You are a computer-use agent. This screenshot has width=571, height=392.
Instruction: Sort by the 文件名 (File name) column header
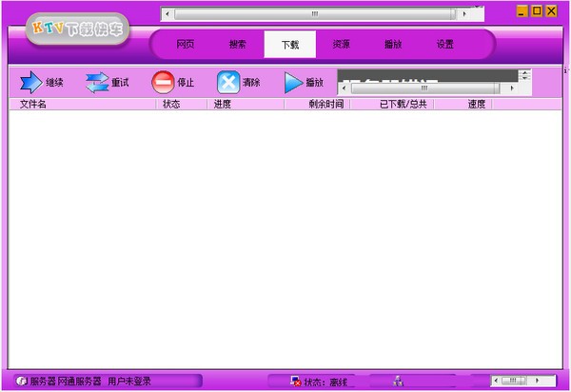33,105
